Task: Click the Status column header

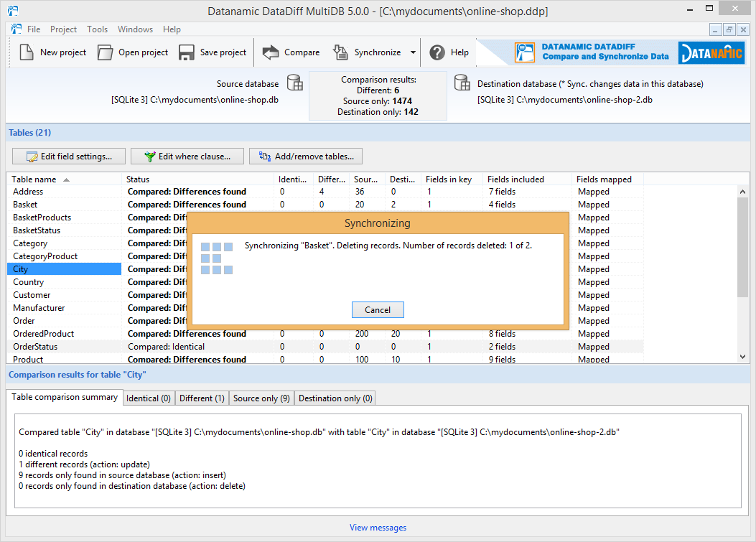Action: tap(197, 179)
